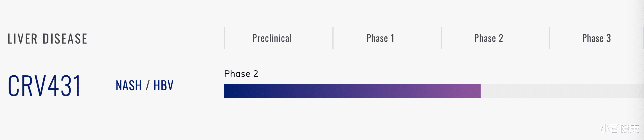Click the divider between Phase 2 and Phase 3 headers
The height and width of the screenshot is (140, 644).
coord(550,38)
